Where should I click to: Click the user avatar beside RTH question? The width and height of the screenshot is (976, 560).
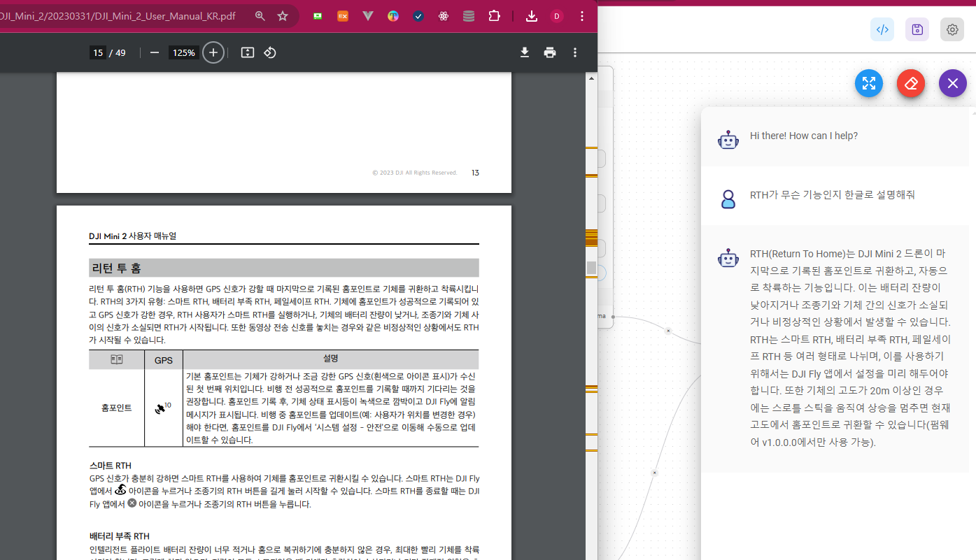click(728, 199)
